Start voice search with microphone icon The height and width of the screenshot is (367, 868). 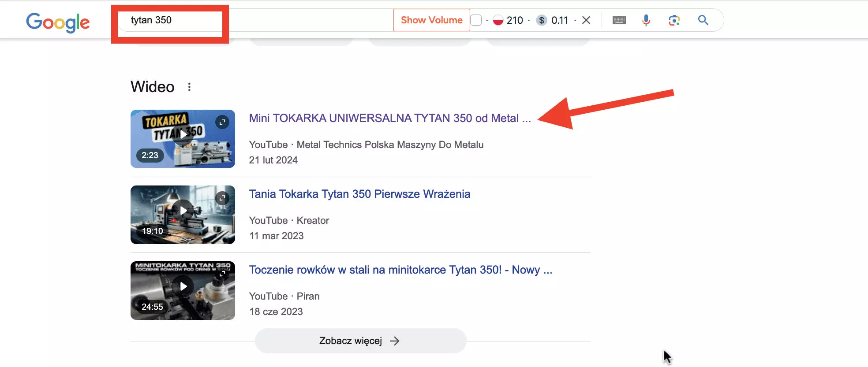646,20
